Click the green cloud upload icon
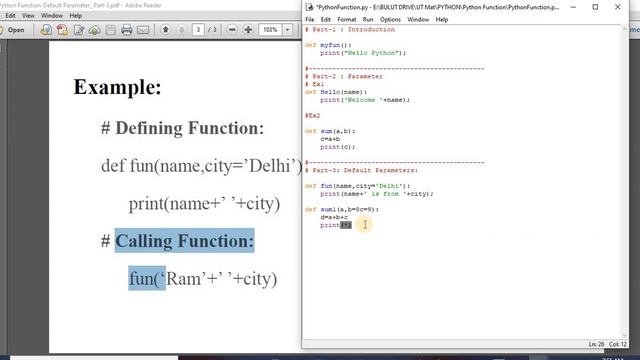The height and width of the screenshot is (360, 640). (95, 30)
